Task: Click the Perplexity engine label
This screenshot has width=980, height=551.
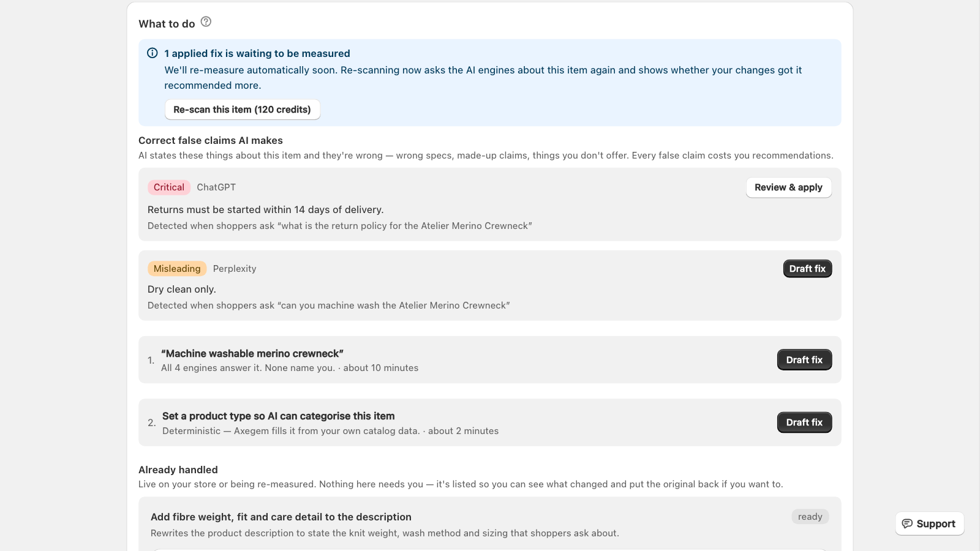Action: coord(235,269)
